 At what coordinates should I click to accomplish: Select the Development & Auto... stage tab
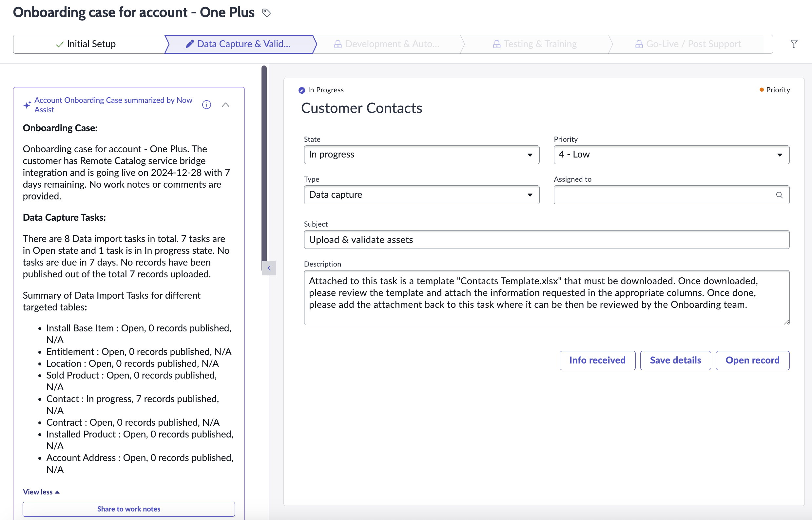(389, 44)
